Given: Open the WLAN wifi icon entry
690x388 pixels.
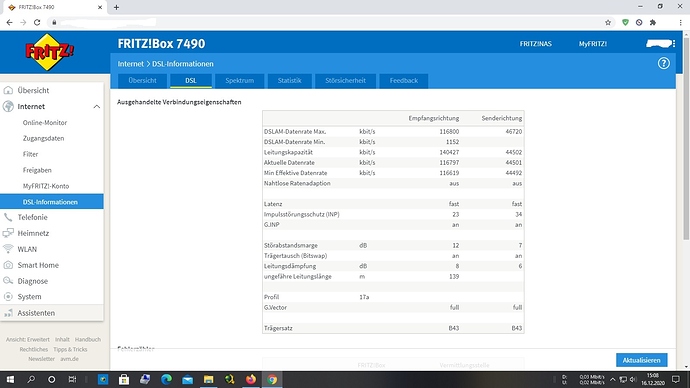Looking at the screenshot, I should pos(8,249).
